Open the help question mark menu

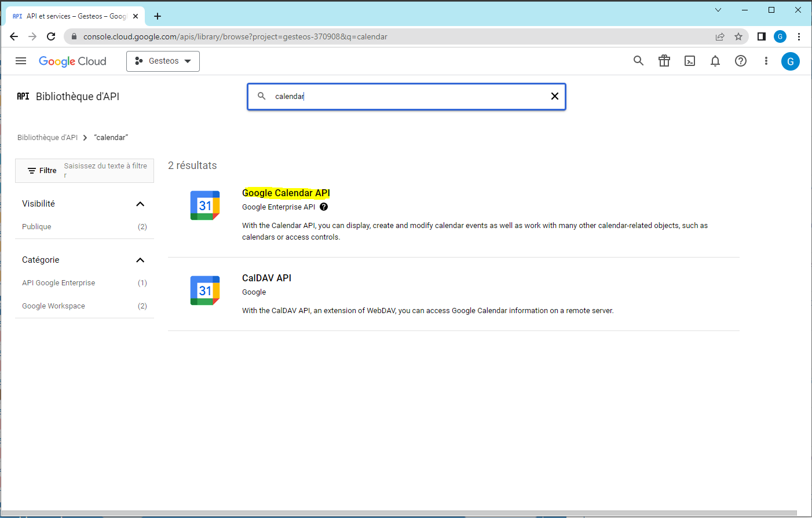click(741, 61)
